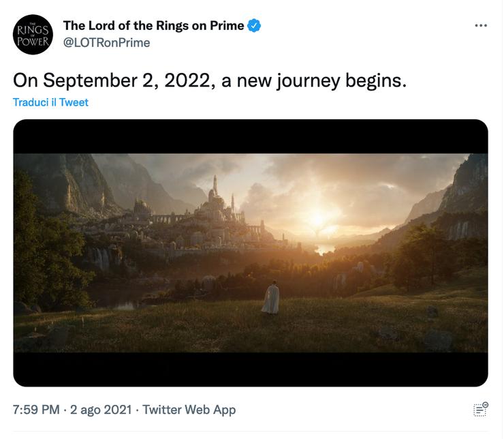Screen dimensions: 504x439
Task: Open The Lord of the Rings on Prime name
Action: [x=154, y=26]
